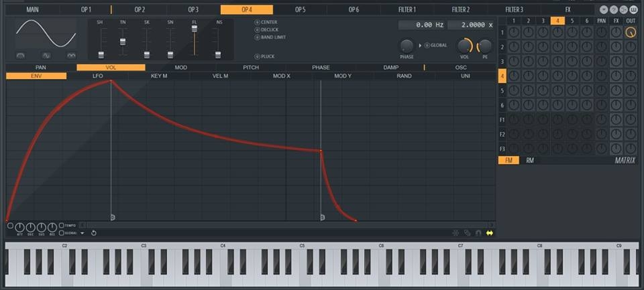Enable the PLUCK option
Viewport: 644px width, 290px height.
pos(257,57)
